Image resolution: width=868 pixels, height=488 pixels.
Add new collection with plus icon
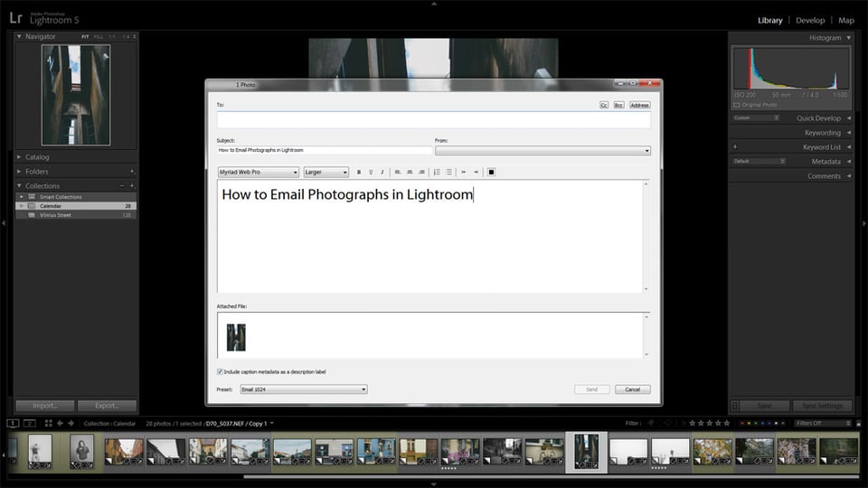(x=132, y=186)
